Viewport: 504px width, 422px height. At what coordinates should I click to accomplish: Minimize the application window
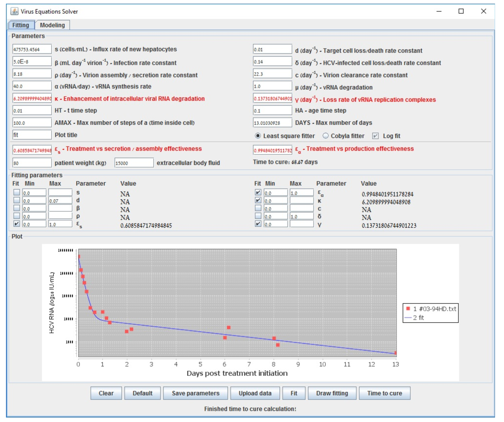click(439, 11)
